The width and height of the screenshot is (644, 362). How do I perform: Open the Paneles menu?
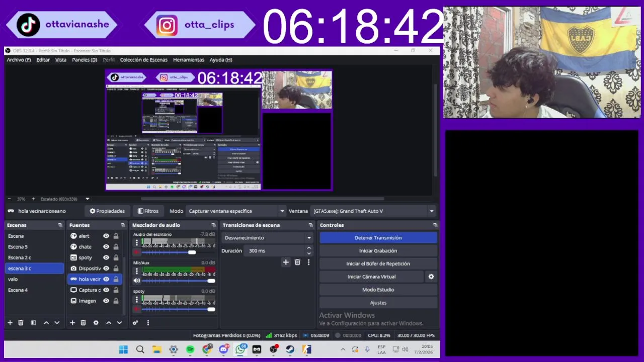coord(85,60)
